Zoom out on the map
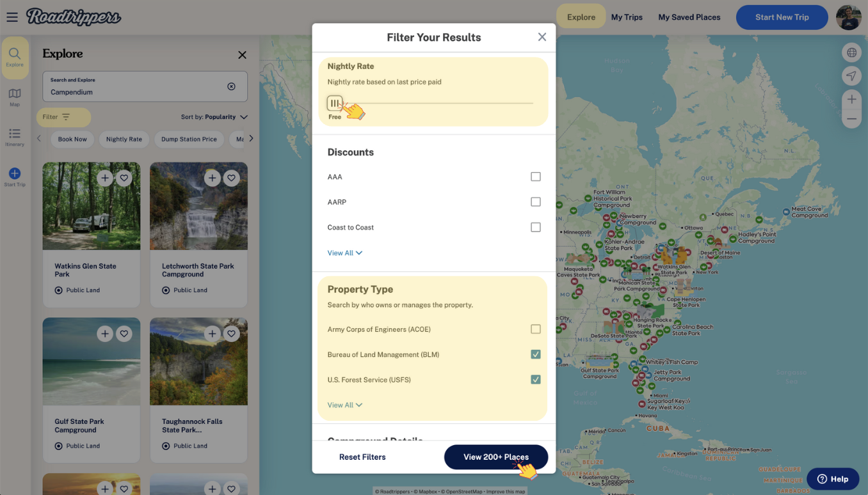Screen dimensions: 868x495 (851, 119)
